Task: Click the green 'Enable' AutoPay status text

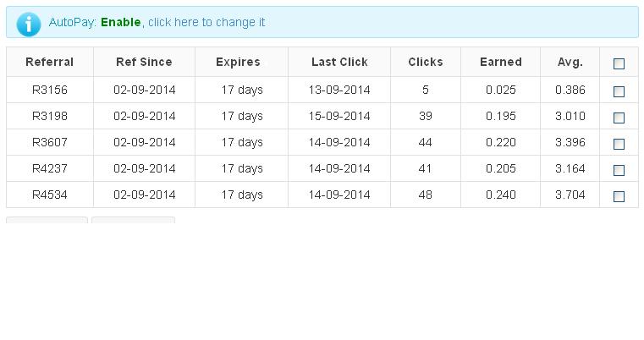Action: [x=121, y=22]
